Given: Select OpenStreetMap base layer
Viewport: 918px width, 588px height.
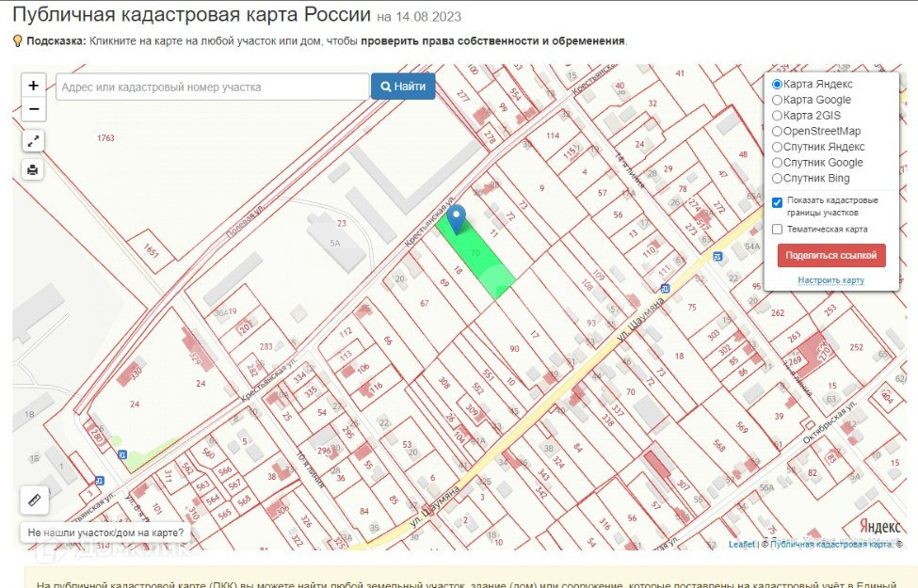Looking at the screenshot, I should [777, 132].
